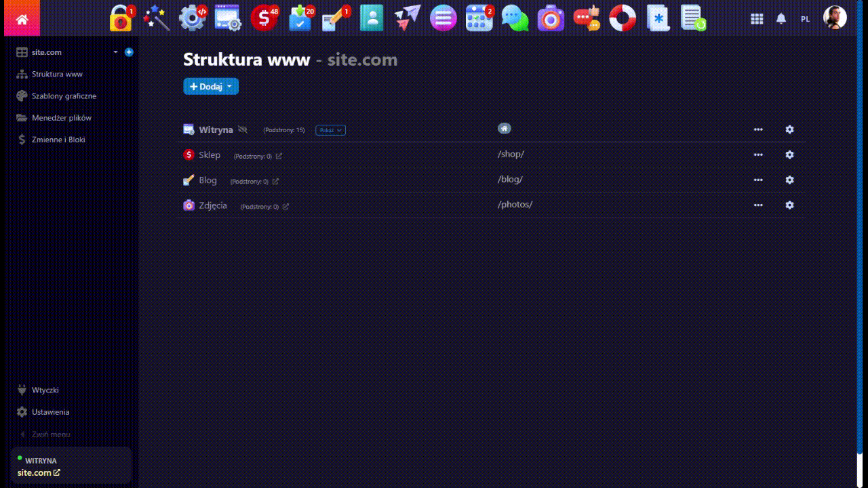This screenshot has width=868, height=488.
Task: Expand Witryna subpages with Pokaż button
Action: pos(330,130)
